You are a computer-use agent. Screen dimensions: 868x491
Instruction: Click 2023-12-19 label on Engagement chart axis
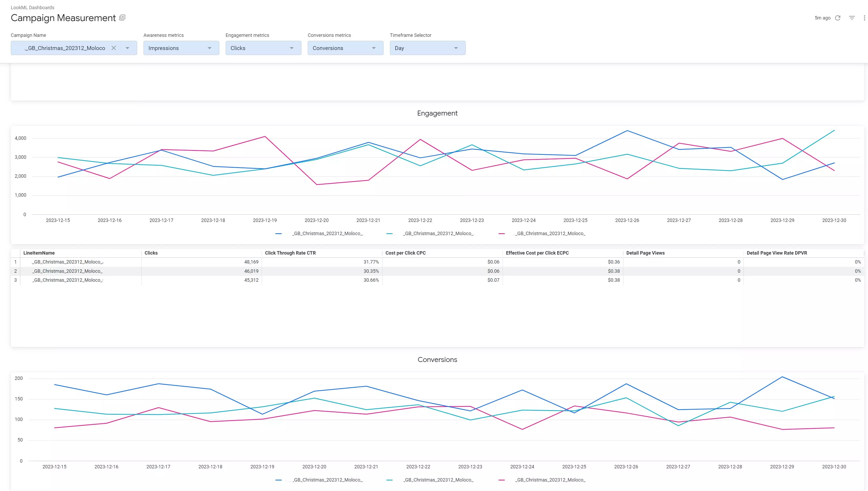(x=265, y=220)
